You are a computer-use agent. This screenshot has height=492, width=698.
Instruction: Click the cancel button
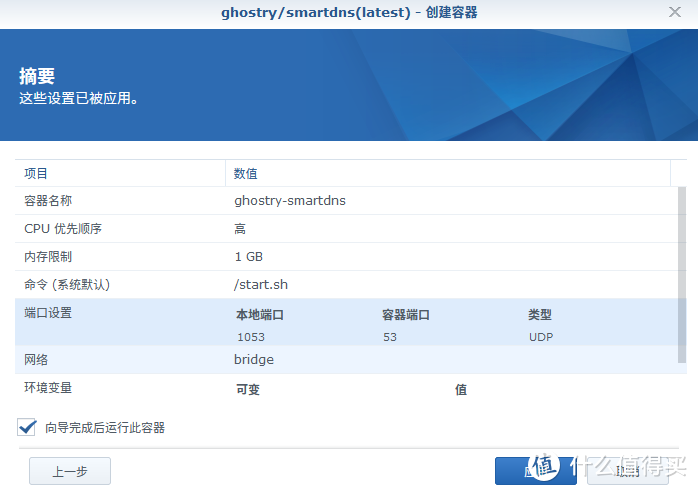coord(628,471)
